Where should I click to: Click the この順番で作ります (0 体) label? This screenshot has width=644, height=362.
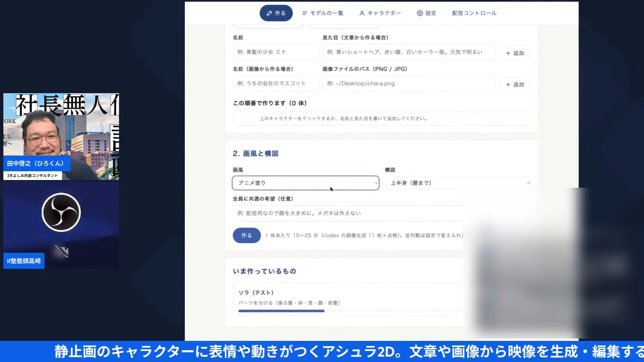coord(270,103)
